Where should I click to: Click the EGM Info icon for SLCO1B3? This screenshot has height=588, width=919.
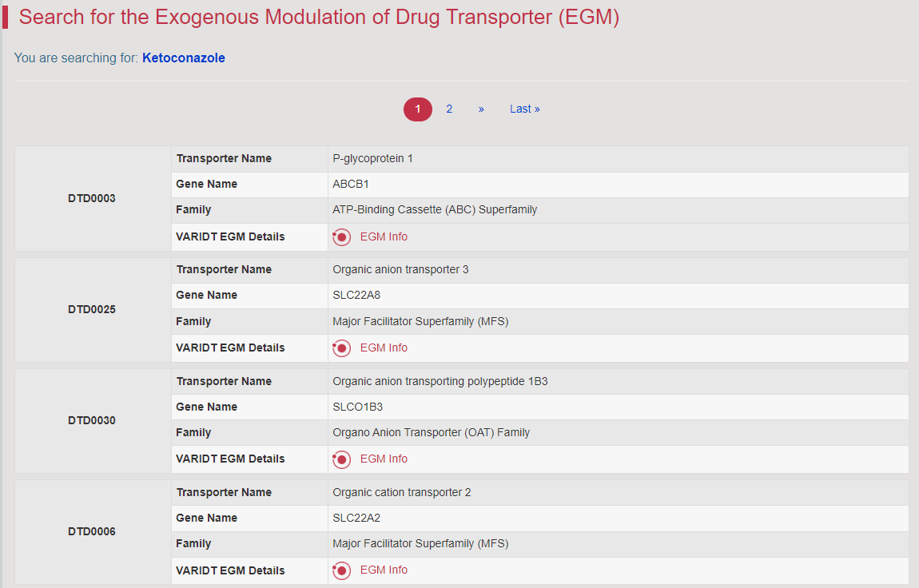[342, 459]
